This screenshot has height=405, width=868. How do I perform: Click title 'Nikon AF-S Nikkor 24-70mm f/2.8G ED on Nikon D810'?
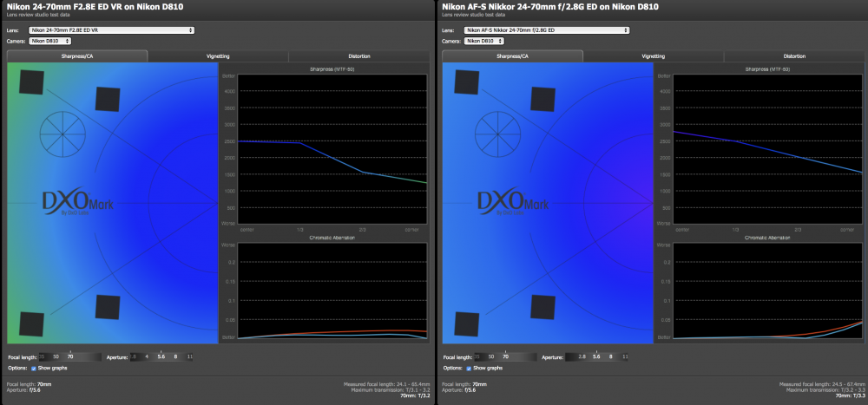pyautogui.click(x=550, y=7)
